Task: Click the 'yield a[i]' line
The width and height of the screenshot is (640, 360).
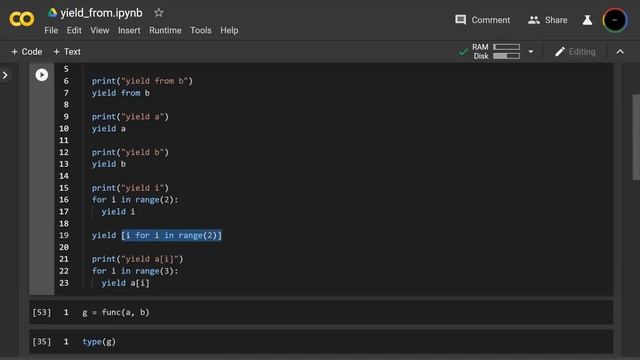Action: coord(125,283)
